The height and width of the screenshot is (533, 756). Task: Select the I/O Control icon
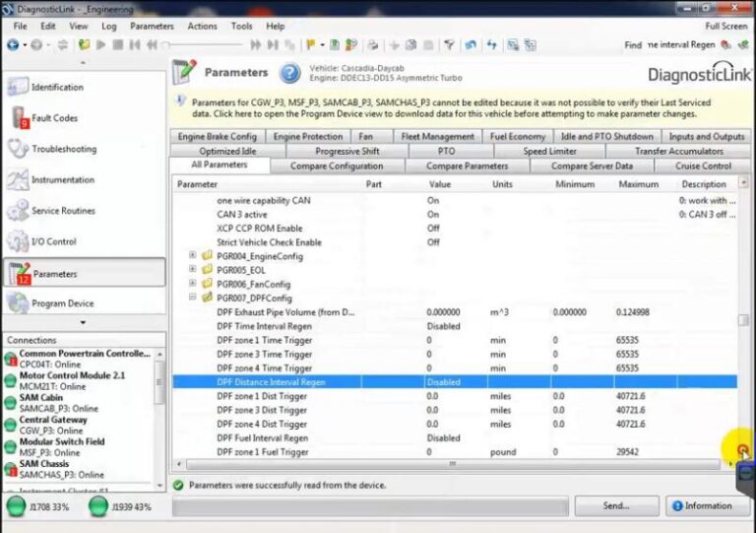pyautogui.click(x=17, y=241)
